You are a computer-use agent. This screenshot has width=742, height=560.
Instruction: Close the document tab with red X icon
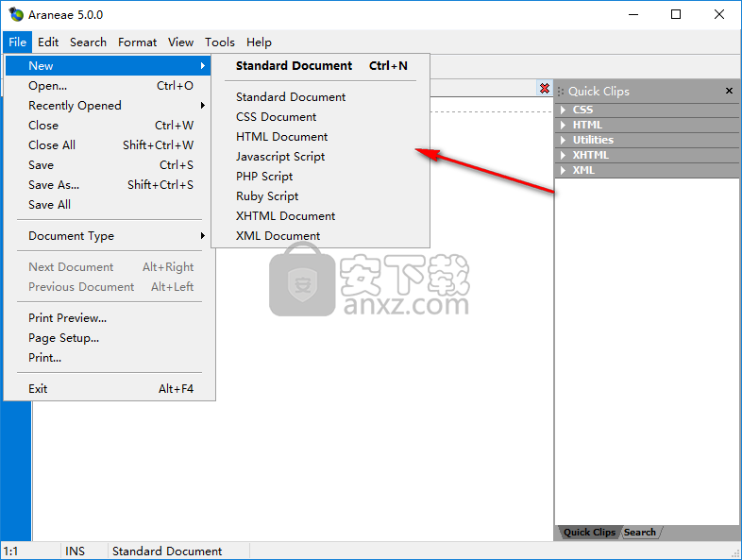(x=545, y=89)
